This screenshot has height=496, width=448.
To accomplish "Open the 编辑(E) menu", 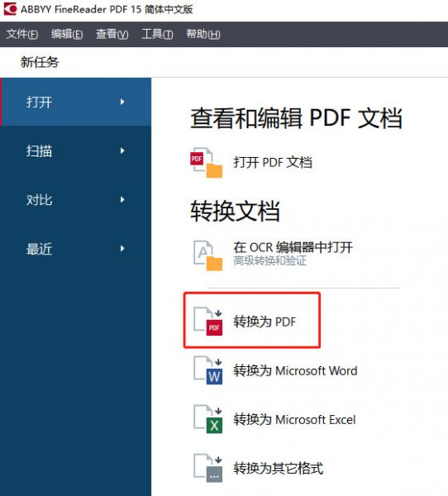I will 67,34.
